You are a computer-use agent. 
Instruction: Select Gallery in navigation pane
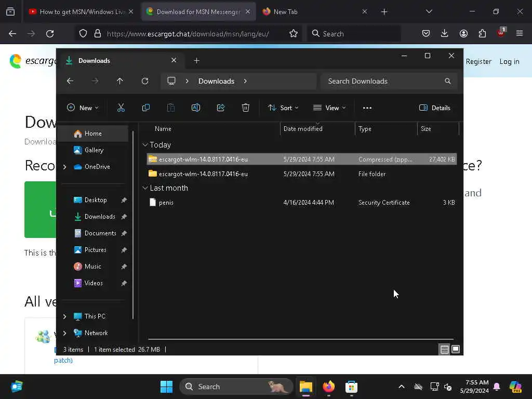click(x=94, y=150)
